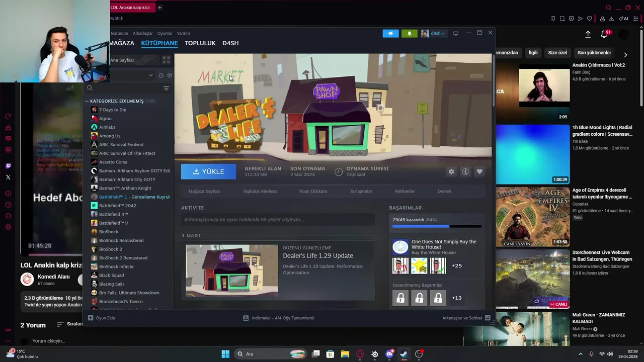
Task: Go to the TOPLULUK tab
Action: pos(200,43)
